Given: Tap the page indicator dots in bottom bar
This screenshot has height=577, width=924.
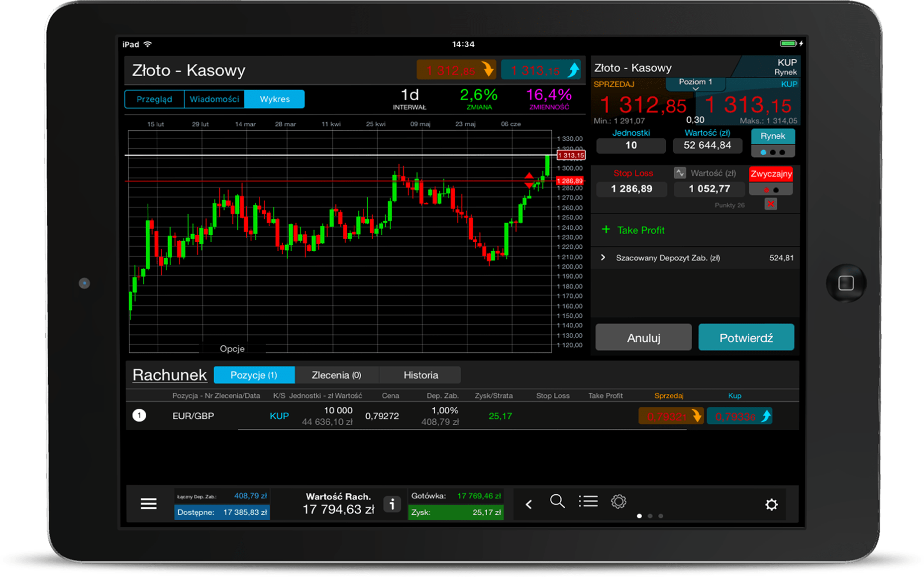Looking at the screenshot, I should [650, 516].
